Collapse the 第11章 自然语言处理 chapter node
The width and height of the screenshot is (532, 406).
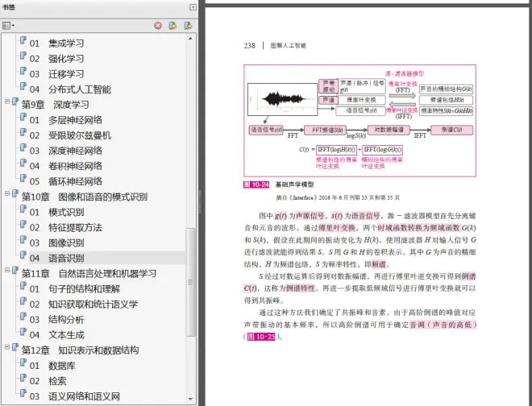[x=7, y=274]
